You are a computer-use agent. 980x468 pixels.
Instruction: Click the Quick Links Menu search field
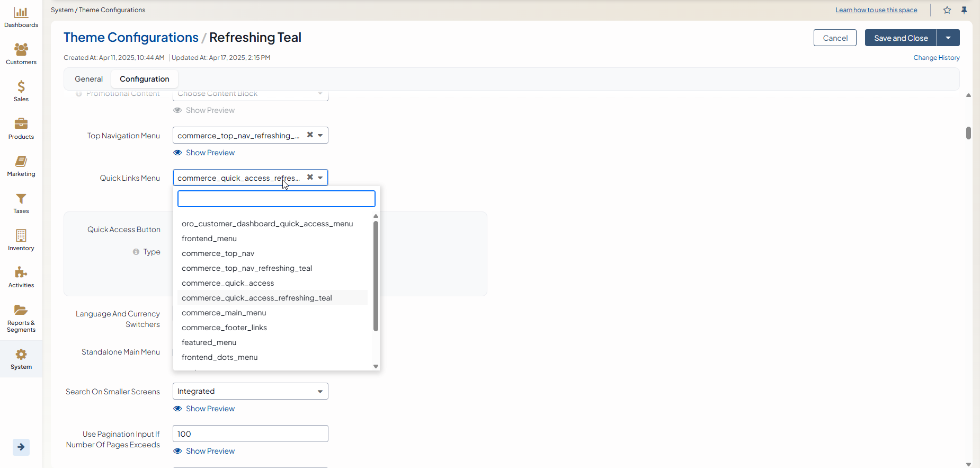(276, 199)
